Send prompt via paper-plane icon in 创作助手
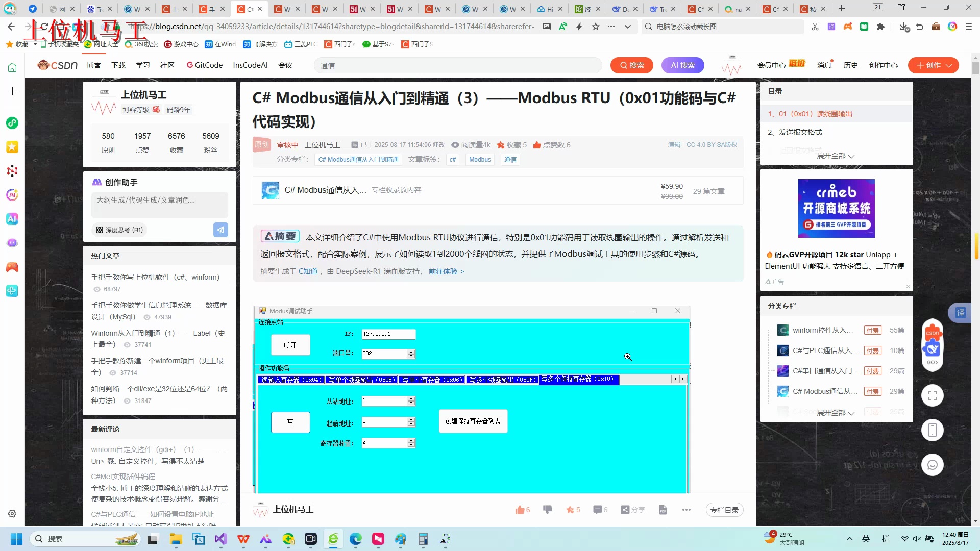The width and height of the screenshot is (980, 551). pyautogui.click(x=220, y=230)
